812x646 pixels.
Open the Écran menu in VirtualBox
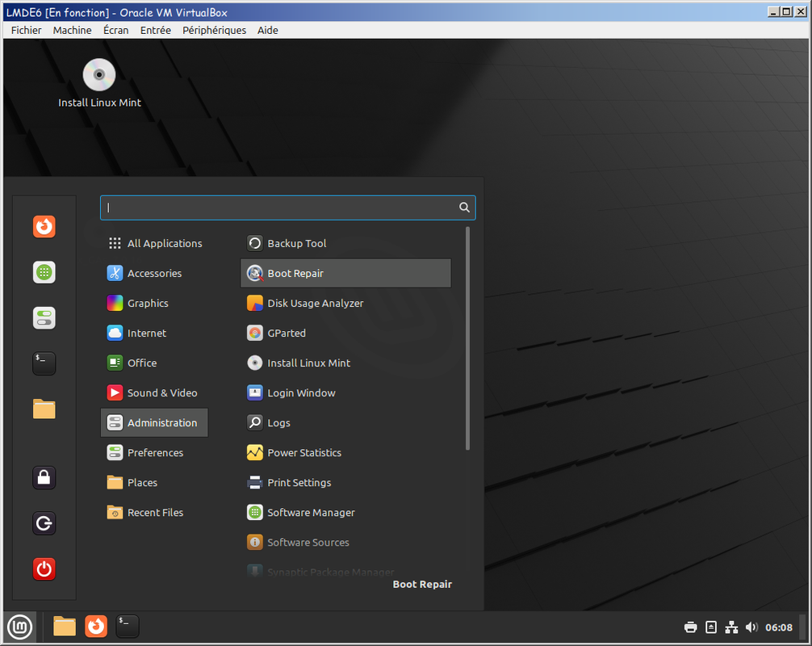point(115,30)
